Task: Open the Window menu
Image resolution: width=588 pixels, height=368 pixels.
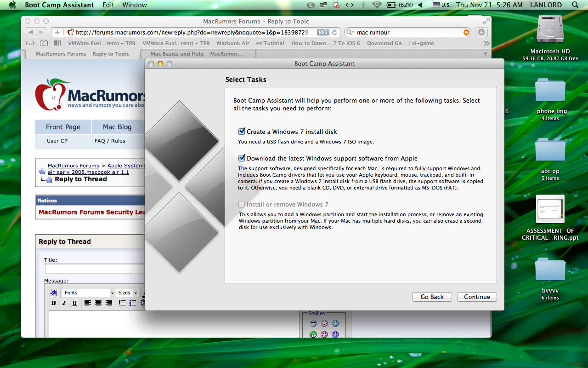Action: [x=135, y=5]
